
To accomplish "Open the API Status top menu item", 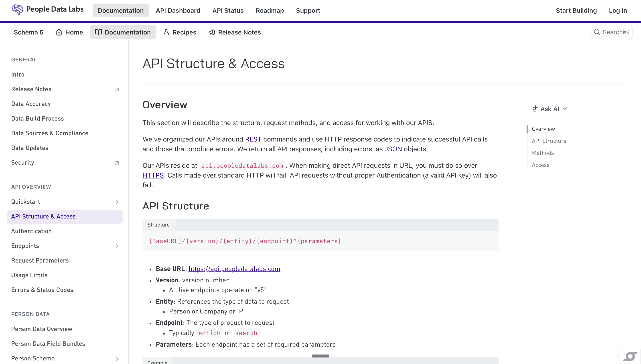I will tap(228, 10).
